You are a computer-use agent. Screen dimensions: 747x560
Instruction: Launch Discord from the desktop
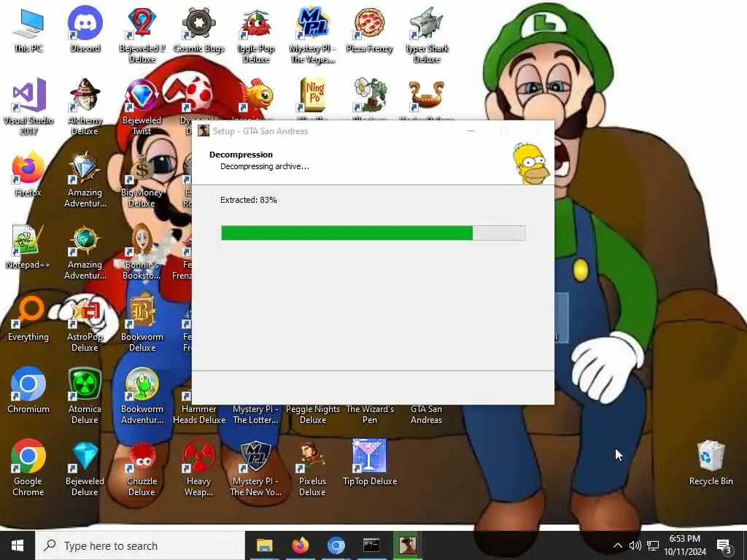[85, 28]
